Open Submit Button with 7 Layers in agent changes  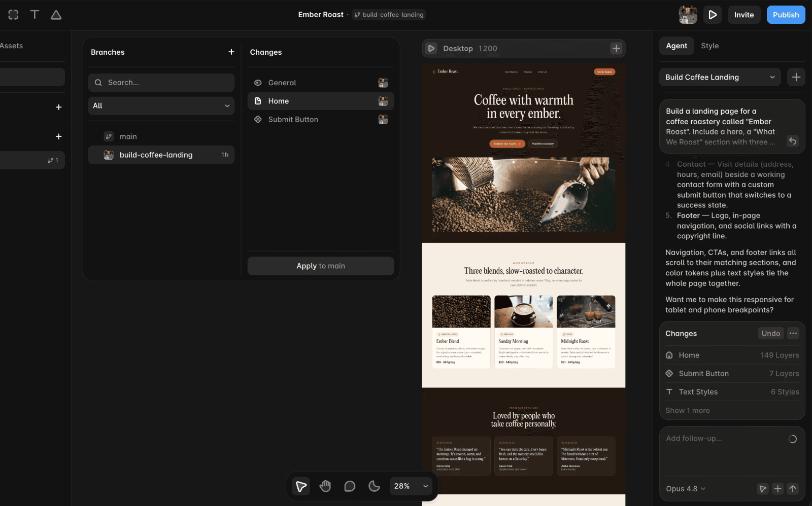click(732, 373)
